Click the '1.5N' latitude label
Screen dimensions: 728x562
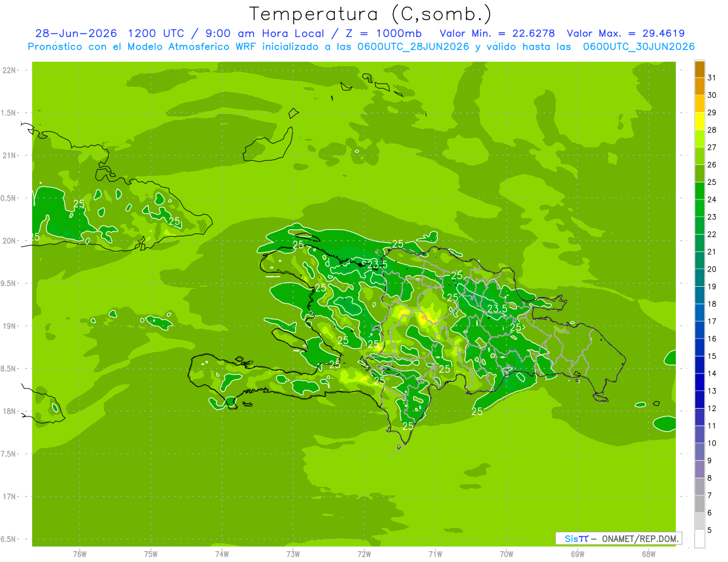coord(9,113)
